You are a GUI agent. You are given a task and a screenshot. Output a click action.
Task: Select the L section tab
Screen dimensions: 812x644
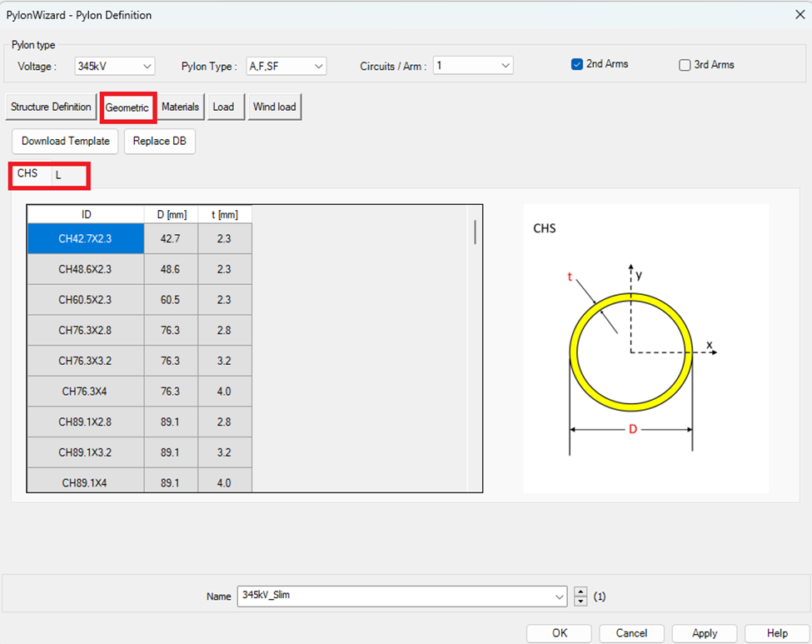pyautogui.click(x=59, y=176)
